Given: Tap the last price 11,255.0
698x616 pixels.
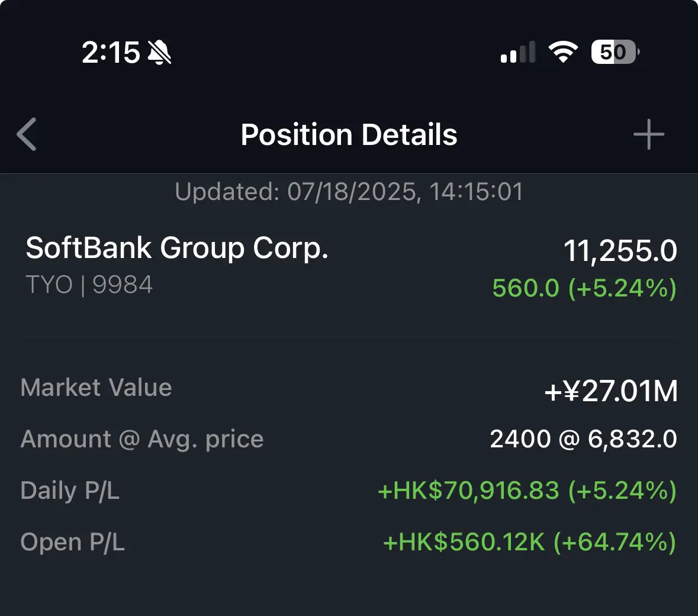Looking at the screenshot, I should click(x=620, y=250).
